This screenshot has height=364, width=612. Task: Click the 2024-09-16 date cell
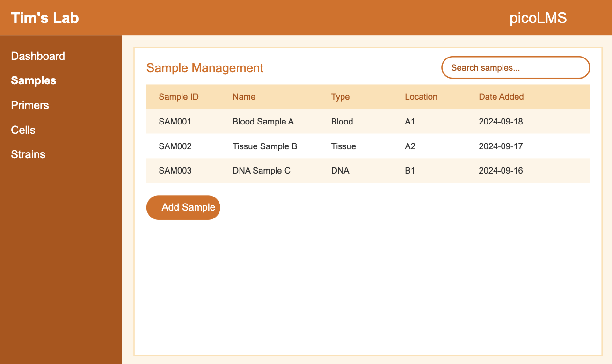[x=501, y=171]
